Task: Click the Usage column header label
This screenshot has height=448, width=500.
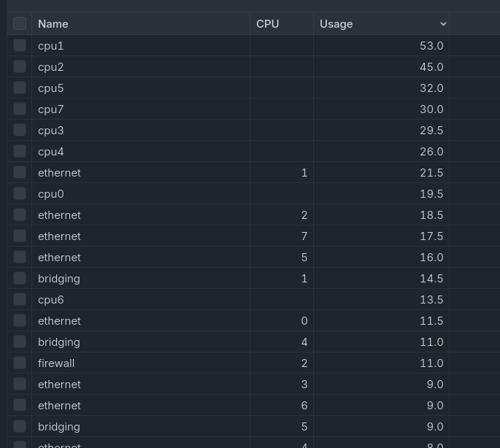Action: tap(336, 24)
